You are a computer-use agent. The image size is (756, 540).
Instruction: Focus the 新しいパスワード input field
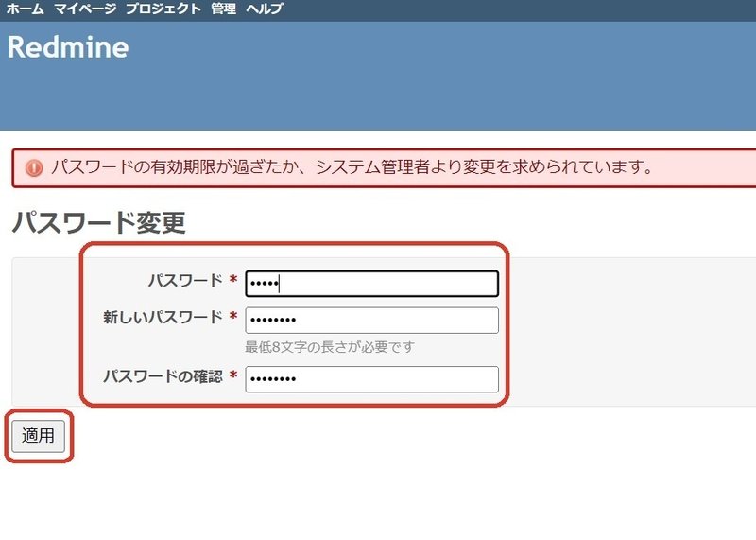(x=371, y=320)
